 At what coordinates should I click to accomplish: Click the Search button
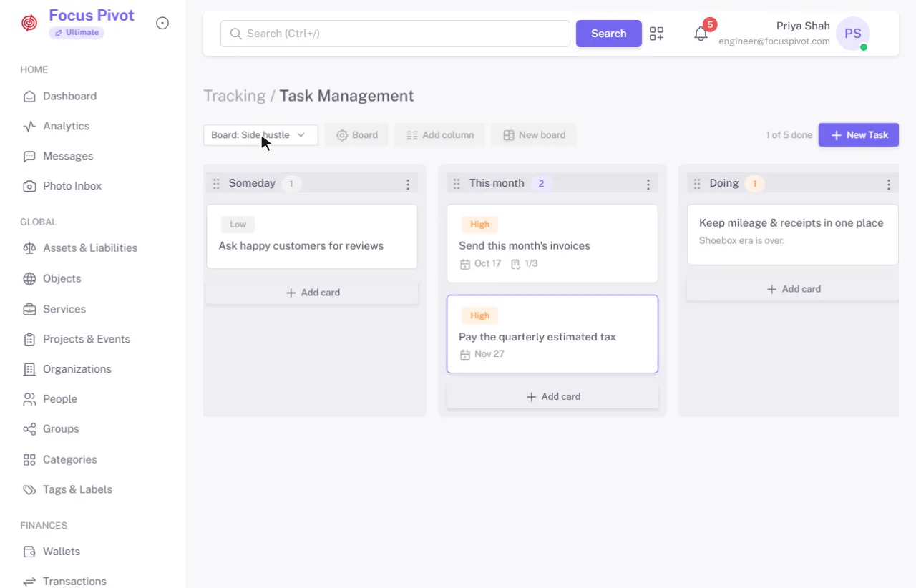609,34
